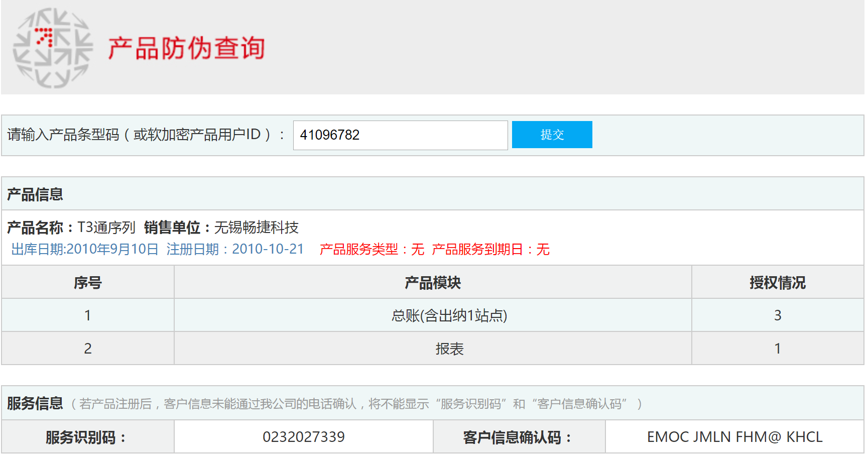Click serial number 1 in 总账 row
This screenshot has width=868, height=456.
pos(88,315)
